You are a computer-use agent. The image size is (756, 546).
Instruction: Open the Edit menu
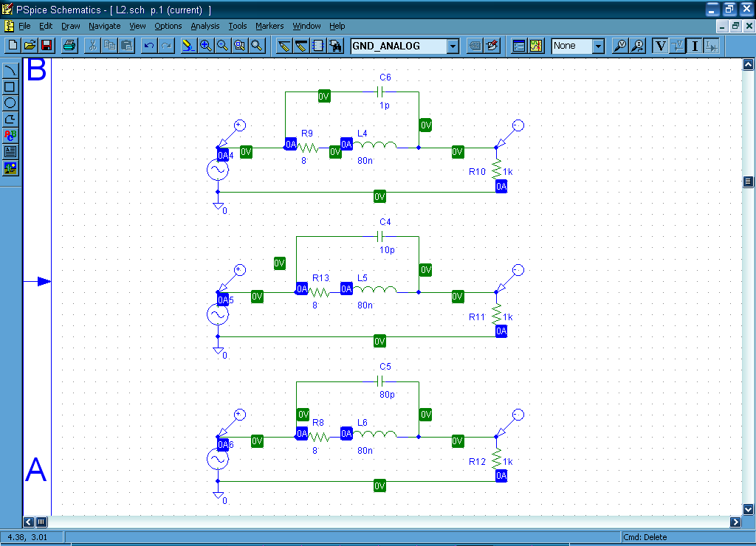coord(46,26)
